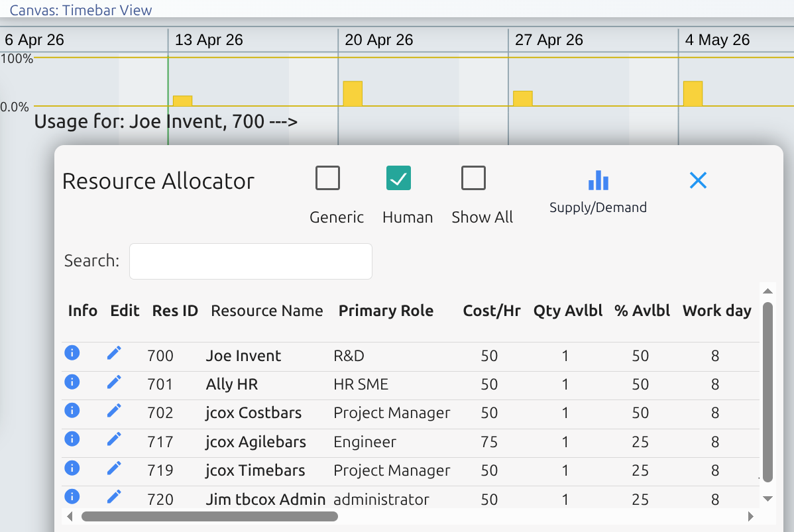Click the administrator primary role cell
794x532 pixels.
tap(381, 500)
